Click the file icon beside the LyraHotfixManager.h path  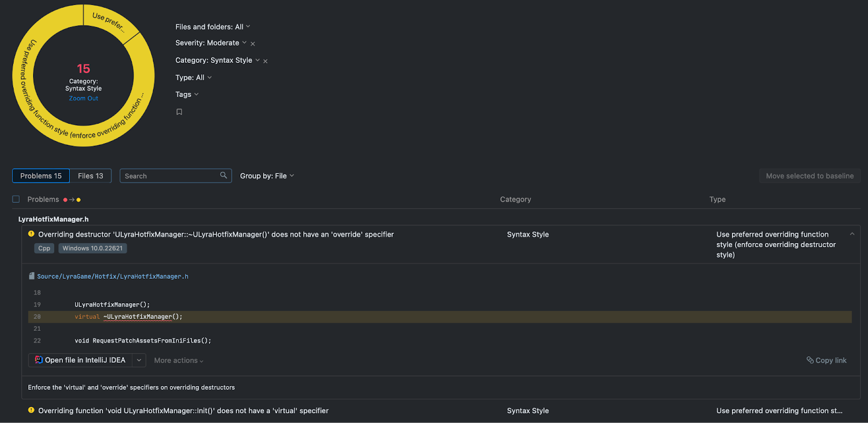point(31,276)
